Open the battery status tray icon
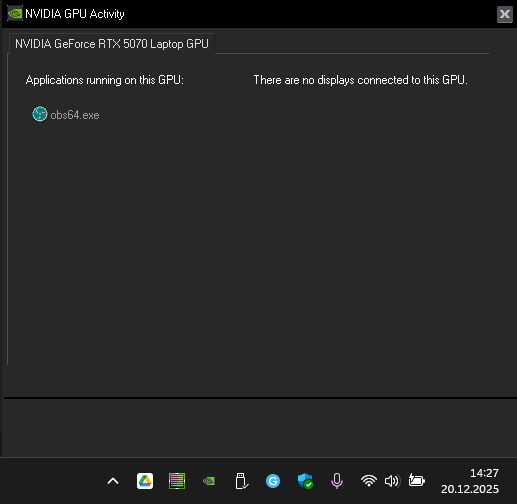Screen dimensions: 517x504 (x=416, y=480)
